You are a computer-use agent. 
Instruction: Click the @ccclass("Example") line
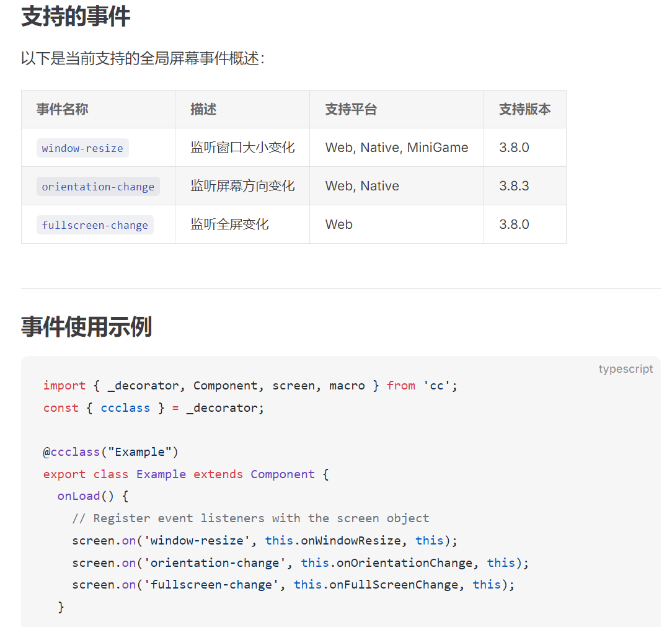(110, 452)
